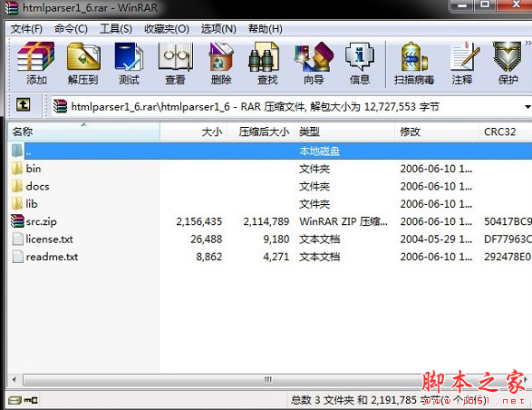Screen dimensions: 532x410
Task: Click the bin folder icon
Action: (x=17, y=169)
